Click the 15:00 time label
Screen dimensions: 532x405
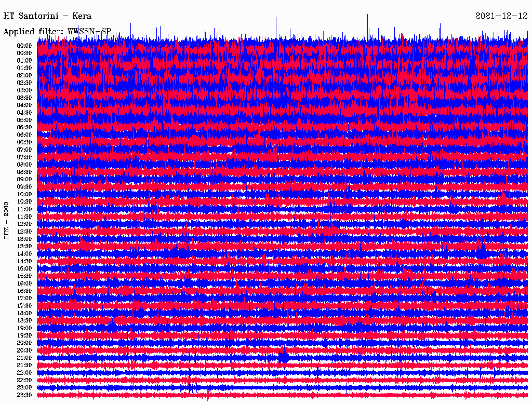pos(24,268)
